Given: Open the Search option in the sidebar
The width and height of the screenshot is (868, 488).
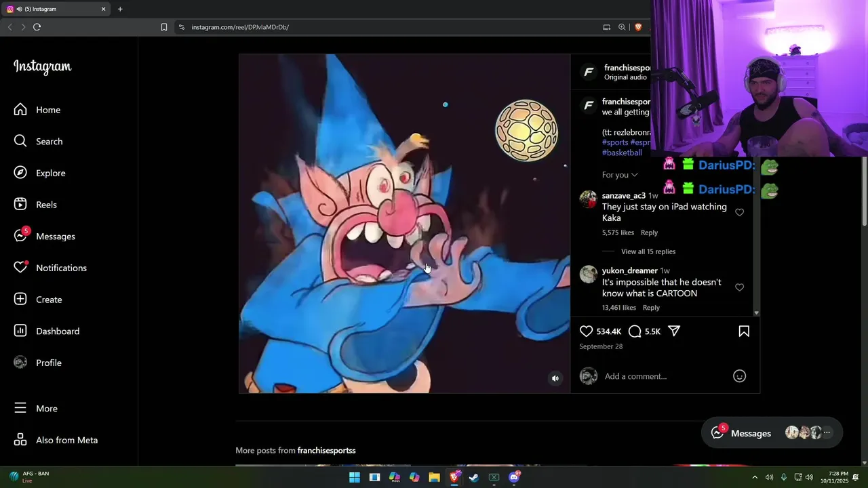Looking at the screenshot, I should click(x=39, y=141).
